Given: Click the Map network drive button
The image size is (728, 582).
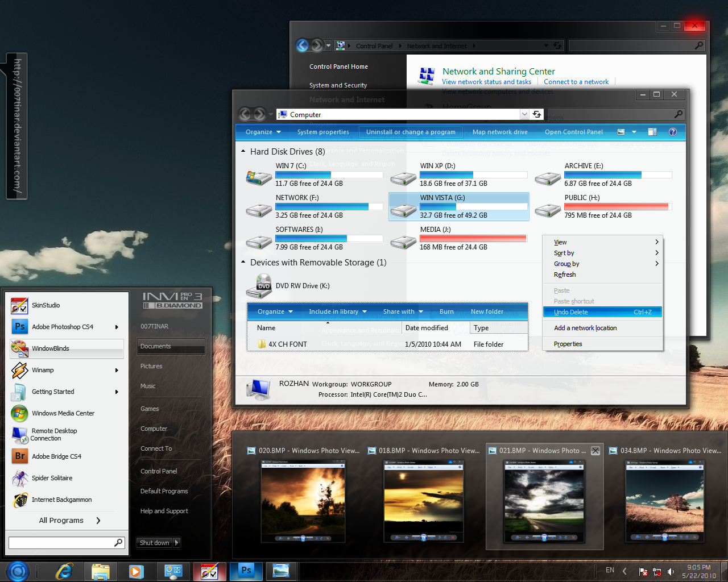Looking at the screenshot, I should coord(500,132).
